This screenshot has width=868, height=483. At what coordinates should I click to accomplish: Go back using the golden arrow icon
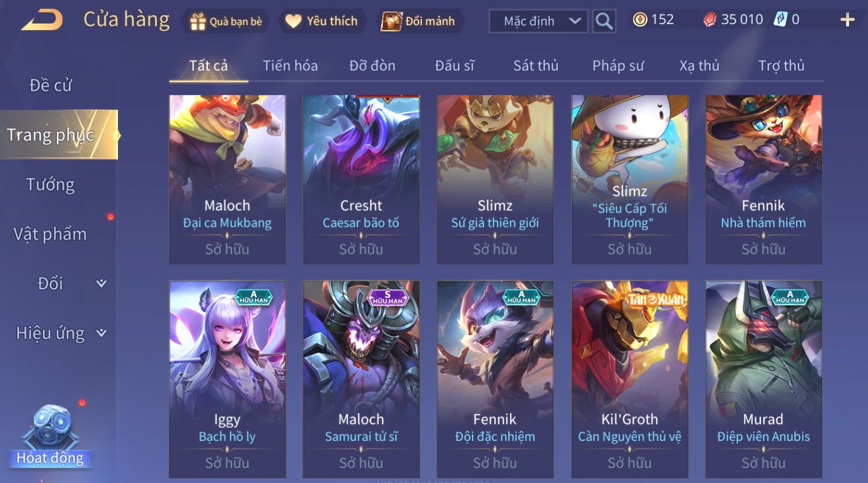tap(42, 20)
